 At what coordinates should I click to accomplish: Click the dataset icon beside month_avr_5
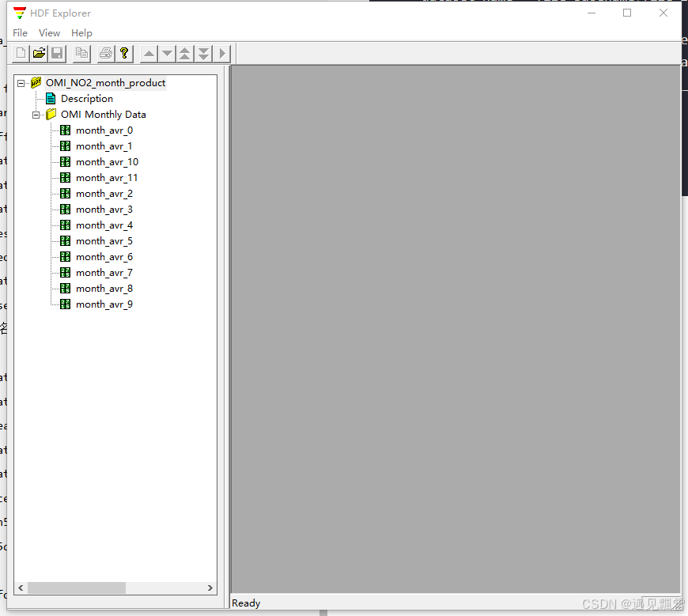coord(66,240)
